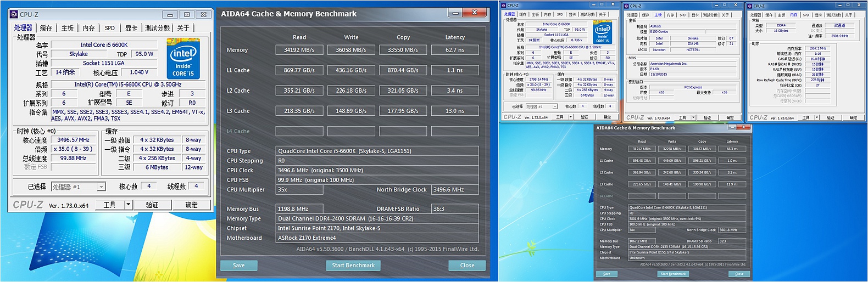Select 处理器 tab in the small motherboard-tab CPU-Z window
Screen dimensions: 868x282
632,15
